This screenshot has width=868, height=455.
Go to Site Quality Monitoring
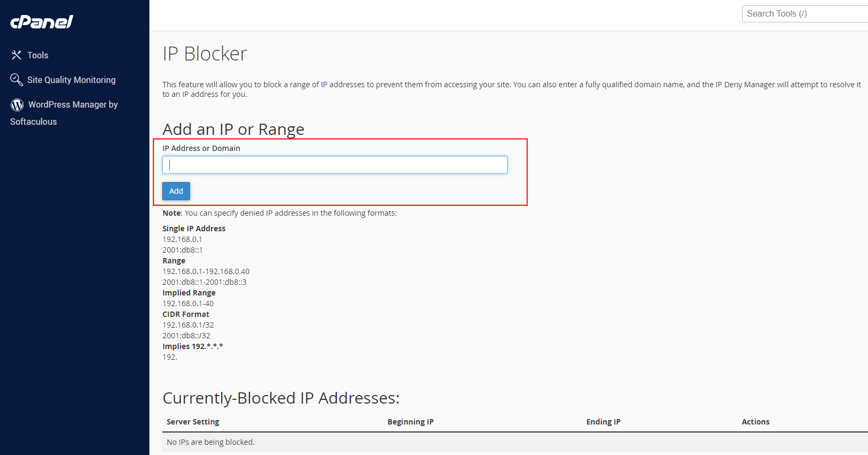(71, 80)
